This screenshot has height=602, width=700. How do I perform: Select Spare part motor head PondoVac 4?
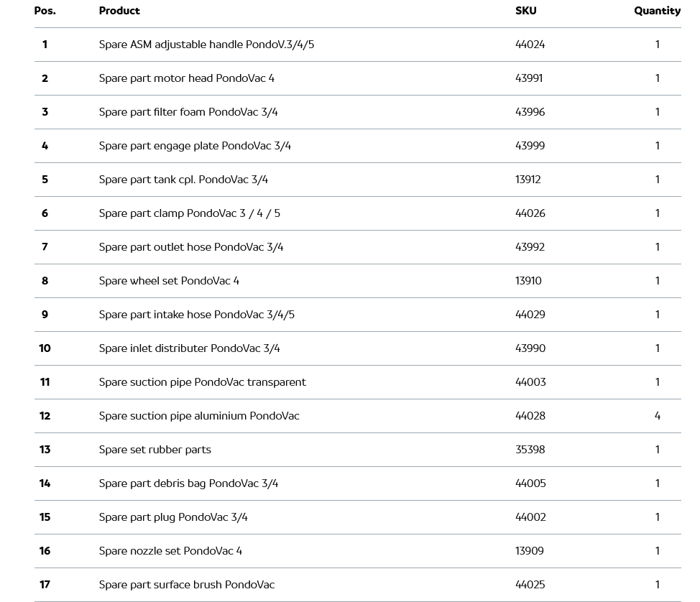coord(186,78)
